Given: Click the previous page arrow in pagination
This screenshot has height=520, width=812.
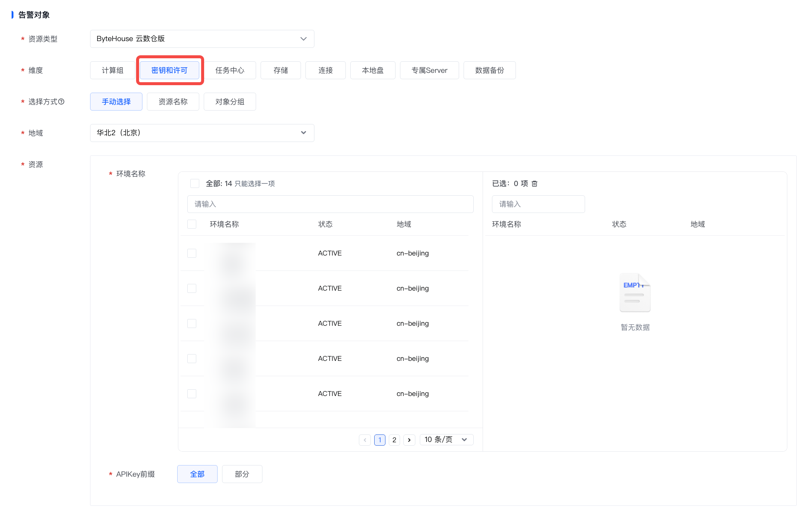Looking at the screenshot, I should (365, 440).
